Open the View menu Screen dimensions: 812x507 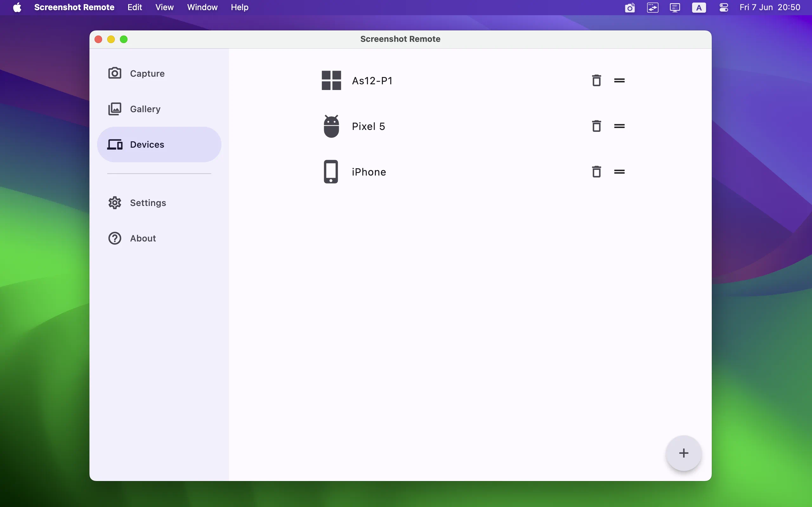164,7
